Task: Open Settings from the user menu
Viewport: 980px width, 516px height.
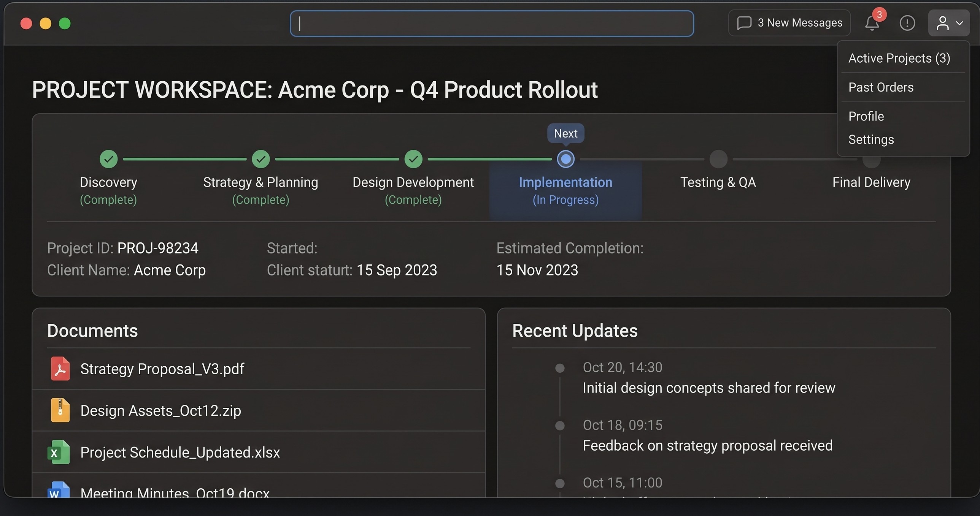Action: pyautogui.click(x=871, y=139)
